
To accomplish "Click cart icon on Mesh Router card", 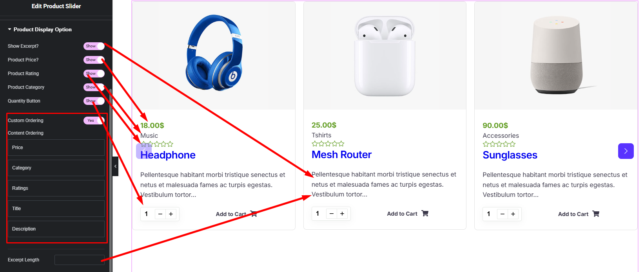I will pos(425,213).
